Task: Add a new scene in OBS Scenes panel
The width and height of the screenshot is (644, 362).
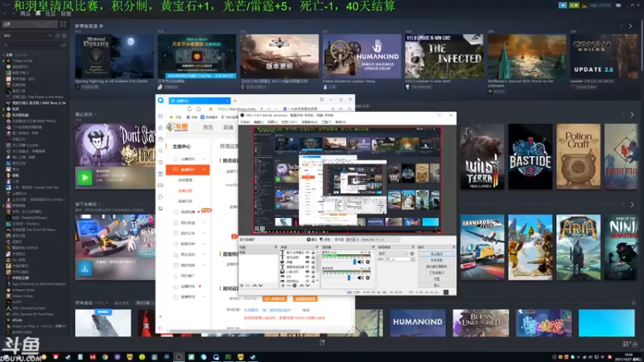Action: coord(242,286)
